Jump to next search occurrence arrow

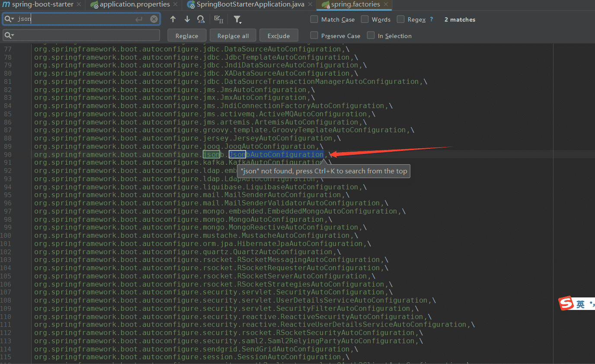click(x=187, y=19)
